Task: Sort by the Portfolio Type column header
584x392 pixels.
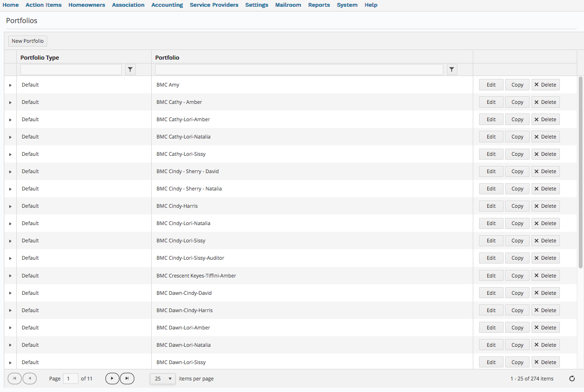Action: pos(39,58)
